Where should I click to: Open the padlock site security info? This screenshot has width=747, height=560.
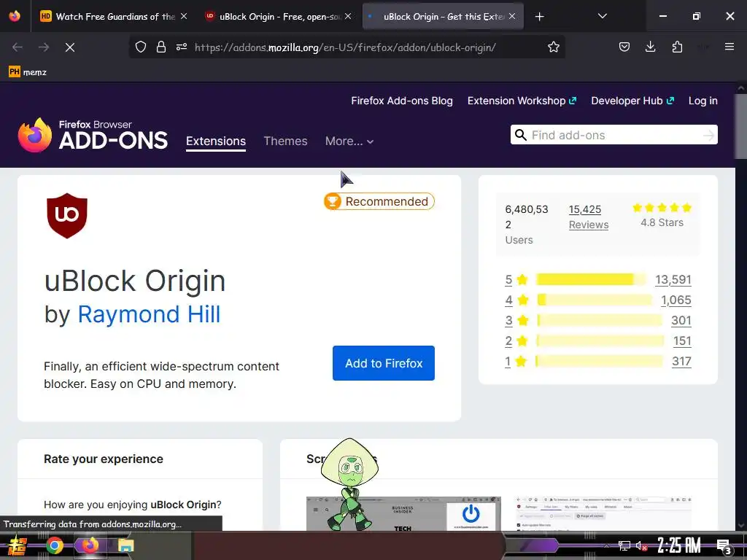point(161,47)
